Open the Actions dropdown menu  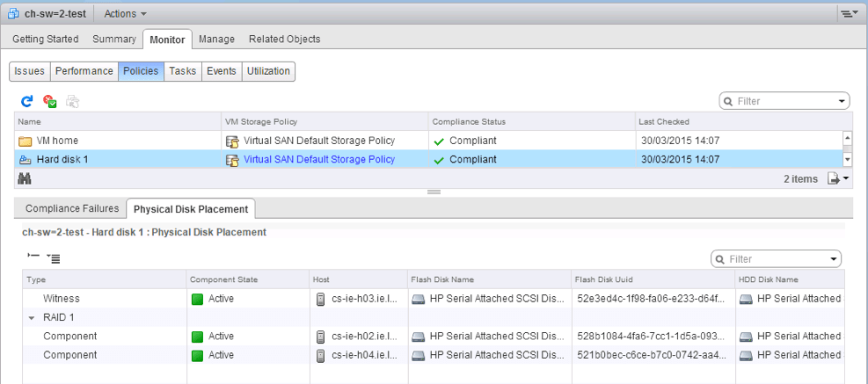(125, 14)
